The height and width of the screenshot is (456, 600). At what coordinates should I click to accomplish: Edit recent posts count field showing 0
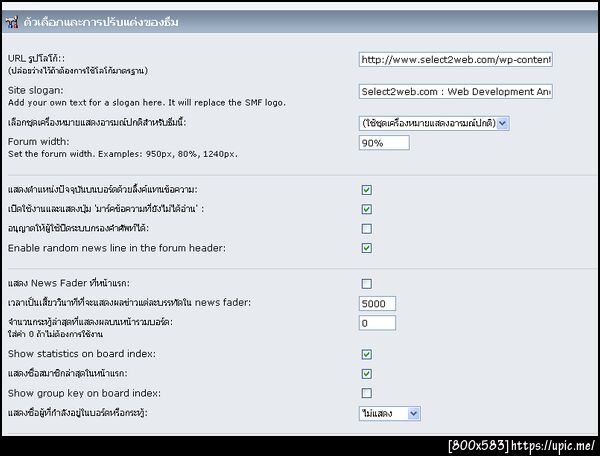(377, 323)
